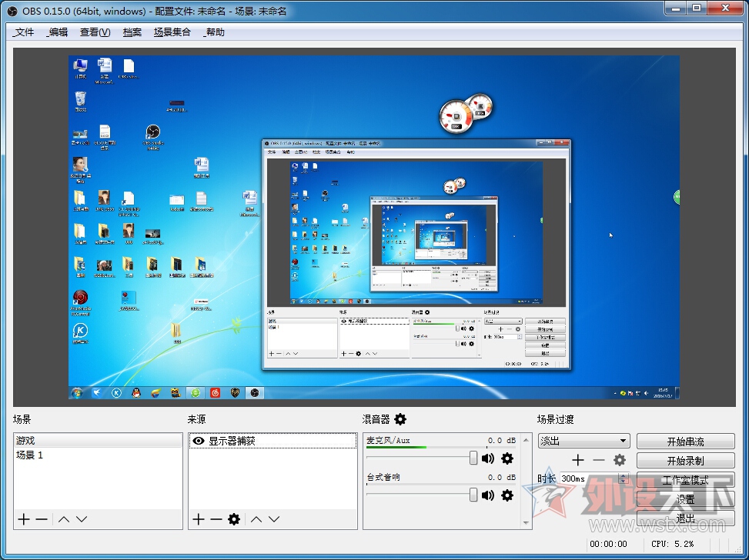Image resolution: width=749 pixels, height=560 pixels.
Task: Open the settings gear for 麦克风/Aux
Action: [507, 458]
